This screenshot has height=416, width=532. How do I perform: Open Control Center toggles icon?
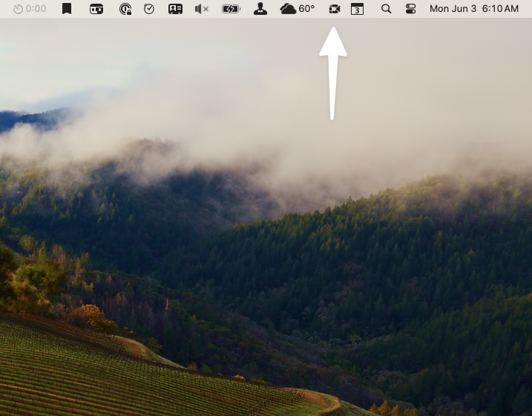[410, 9]
